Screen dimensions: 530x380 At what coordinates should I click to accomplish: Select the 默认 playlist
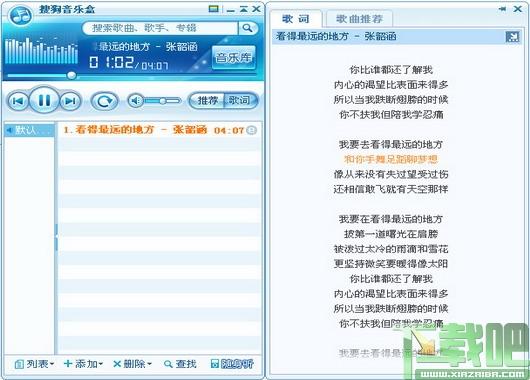(x=29, y=130)
